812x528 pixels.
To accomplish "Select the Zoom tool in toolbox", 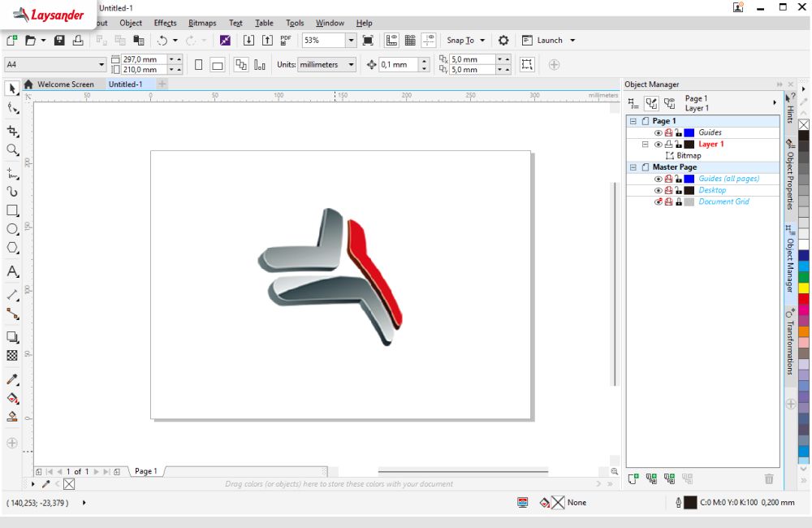I will pos(12,150).
